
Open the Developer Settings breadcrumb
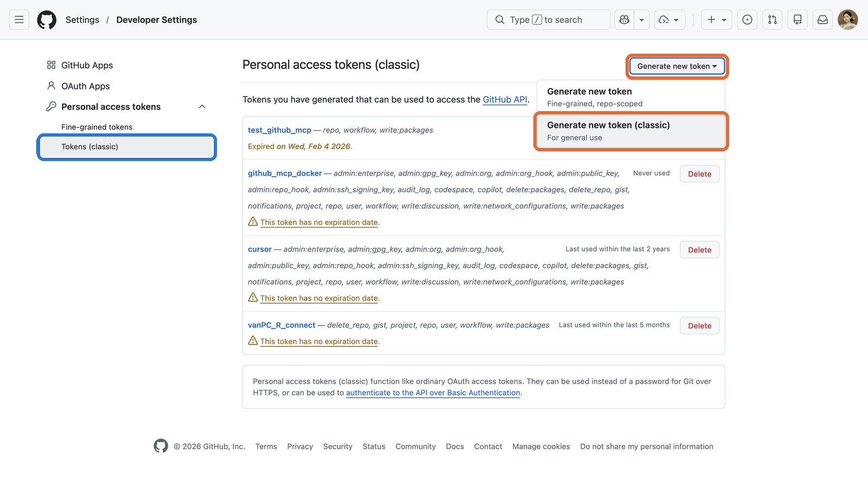click(157, 20)
